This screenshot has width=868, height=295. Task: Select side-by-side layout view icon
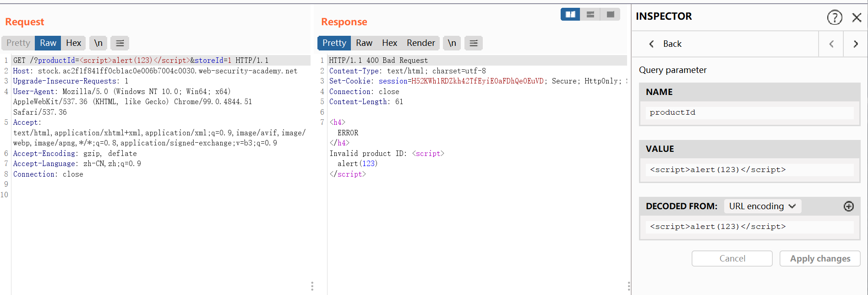pos(570,15)
